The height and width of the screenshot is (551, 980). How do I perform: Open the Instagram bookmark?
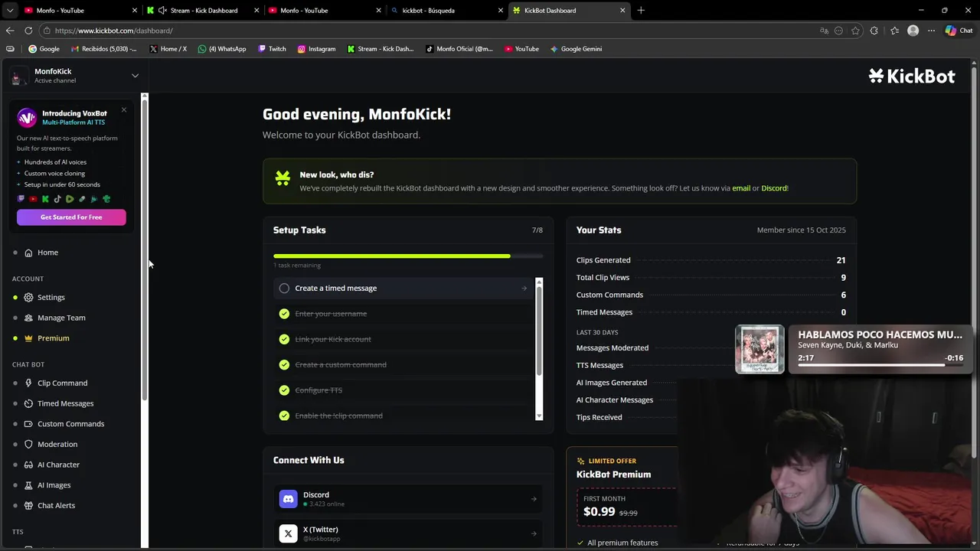click(x=316, y=48)
